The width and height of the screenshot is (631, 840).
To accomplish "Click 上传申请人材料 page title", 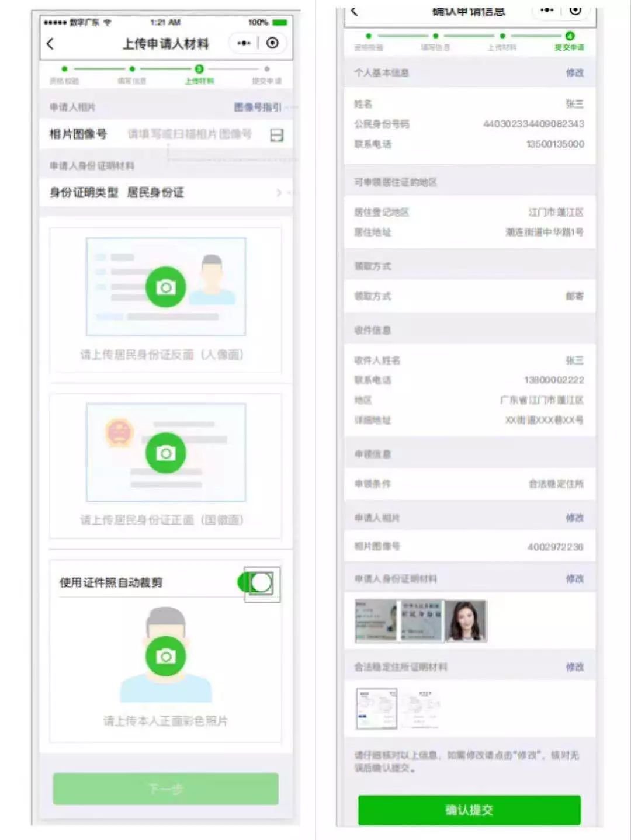I will [x=166, y=44].
